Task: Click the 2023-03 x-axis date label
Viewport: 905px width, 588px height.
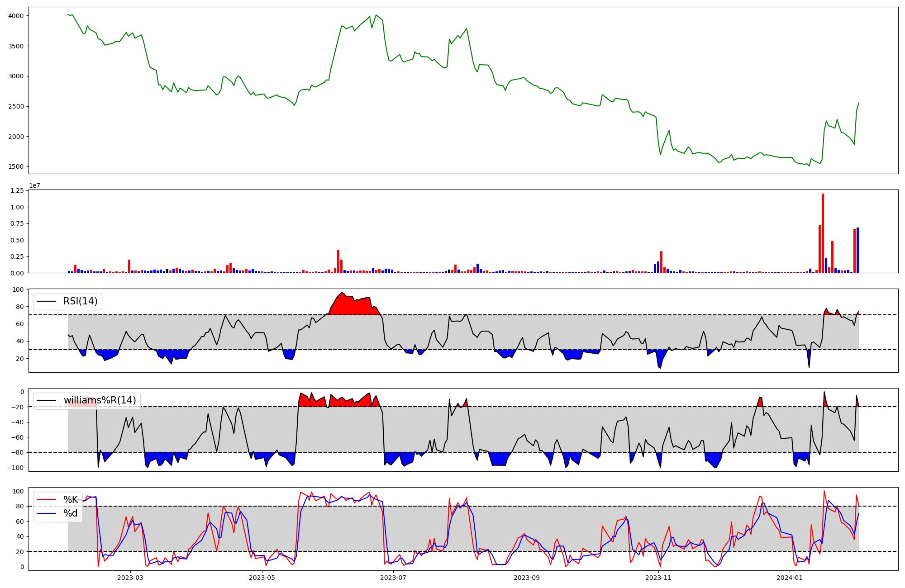Action: (x=130, y=578)
